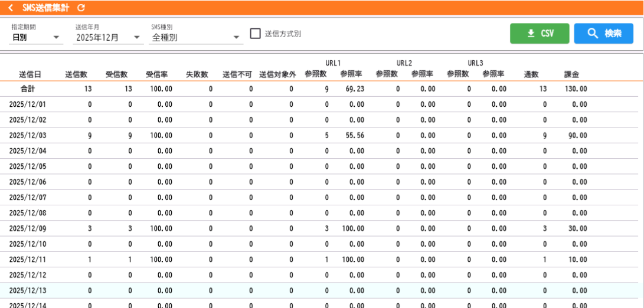Click the 通数 column header
The image size is (644, 308).
531,74
